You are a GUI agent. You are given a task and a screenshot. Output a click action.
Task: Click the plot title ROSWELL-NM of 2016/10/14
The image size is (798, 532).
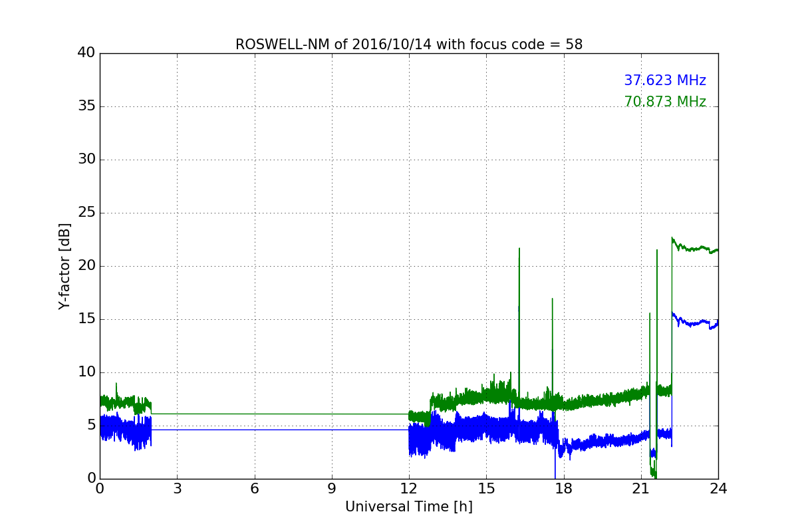pos(409,45)
